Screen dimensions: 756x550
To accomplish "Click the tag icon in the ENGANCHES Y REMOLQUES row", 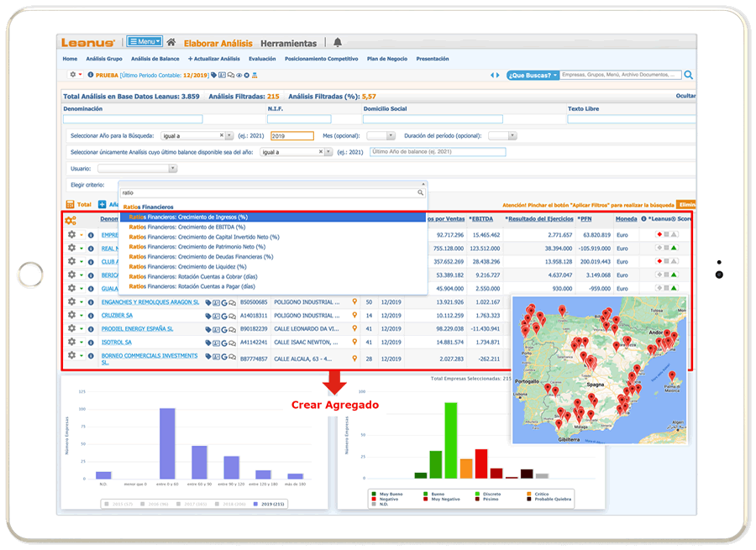I will coord(208,303).
